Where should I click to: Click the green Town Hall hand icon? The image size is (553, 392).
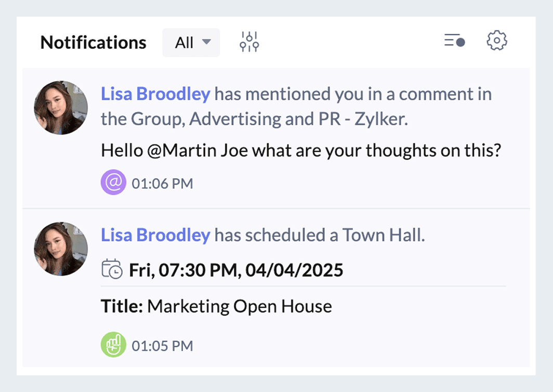113,345
